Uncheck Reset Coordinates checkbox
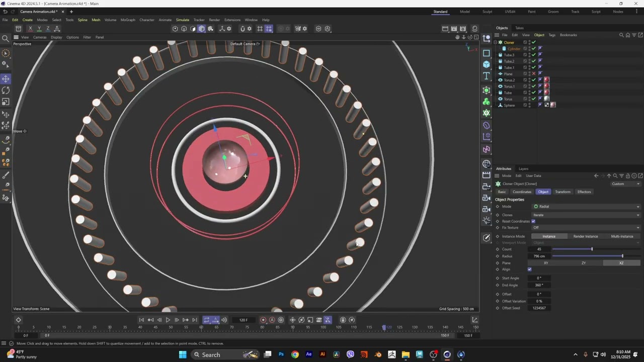Viewport: 644px width, 362px height. coord(533,221)
